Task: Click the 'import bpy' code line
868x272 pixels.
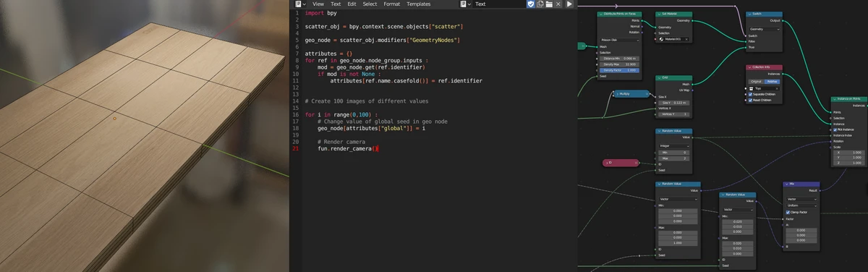Action: 321,13
